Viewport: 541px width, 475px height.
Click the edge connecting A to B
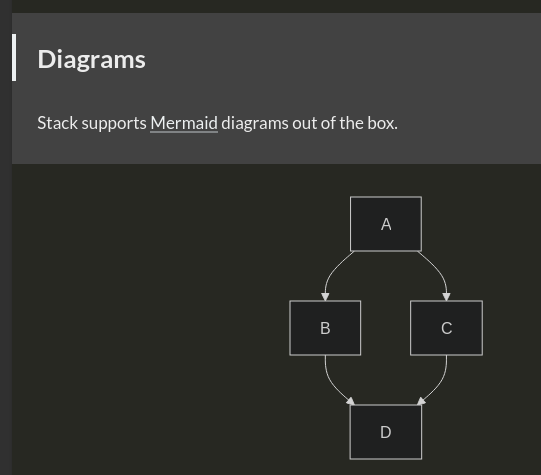pyautogui.click(x=332, y=270)
